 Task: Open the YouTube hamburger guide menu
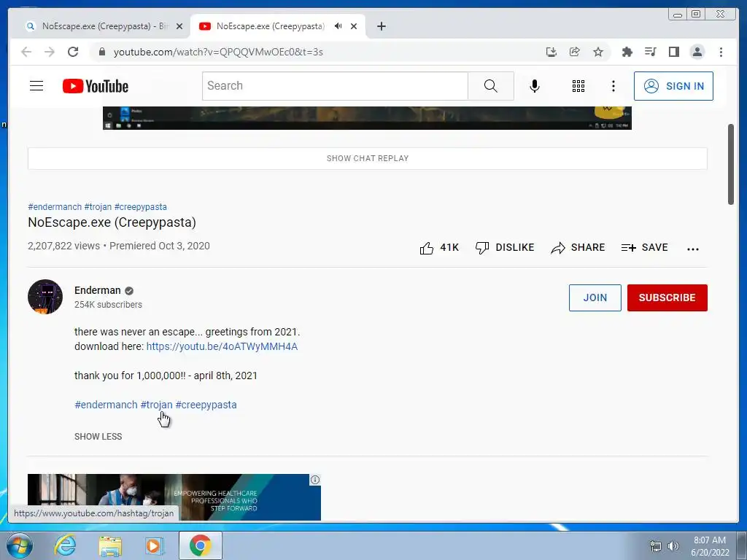(x=36, y=86)
